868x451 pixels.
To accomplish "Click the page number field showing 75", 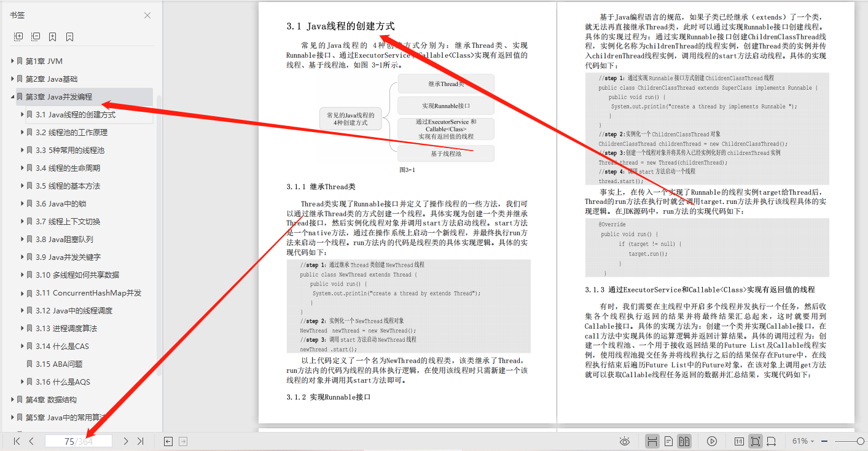I will pyautogui.click(x=79, y=441).
